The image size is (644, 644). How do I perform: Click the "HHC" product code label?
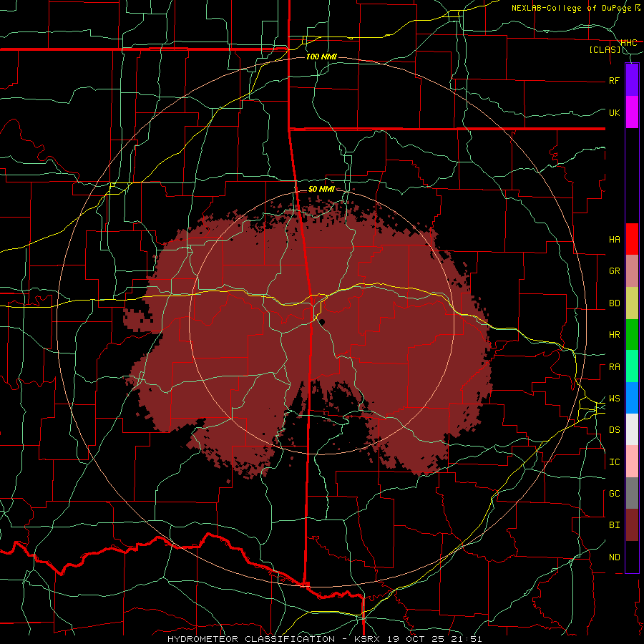[628, 43]
